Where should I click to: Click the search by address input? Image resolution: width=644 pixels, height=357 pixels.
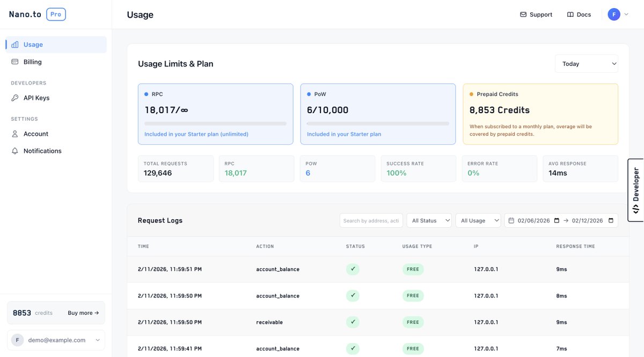click(x=371, y=220)
